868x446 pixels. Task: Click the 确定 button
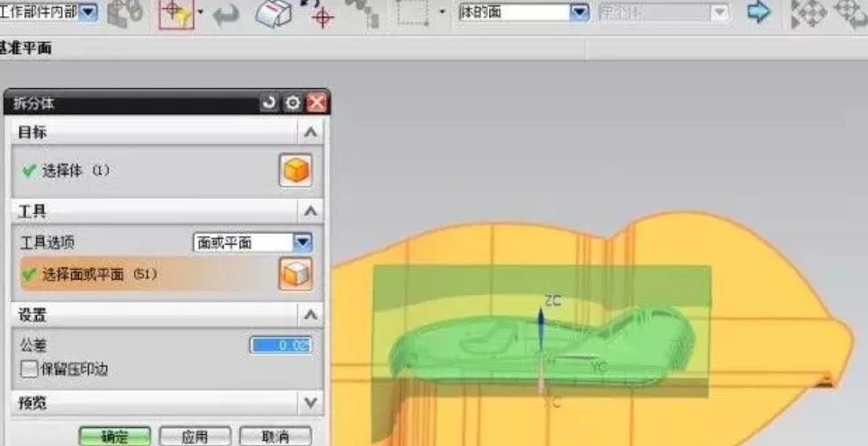click(115, 437)
